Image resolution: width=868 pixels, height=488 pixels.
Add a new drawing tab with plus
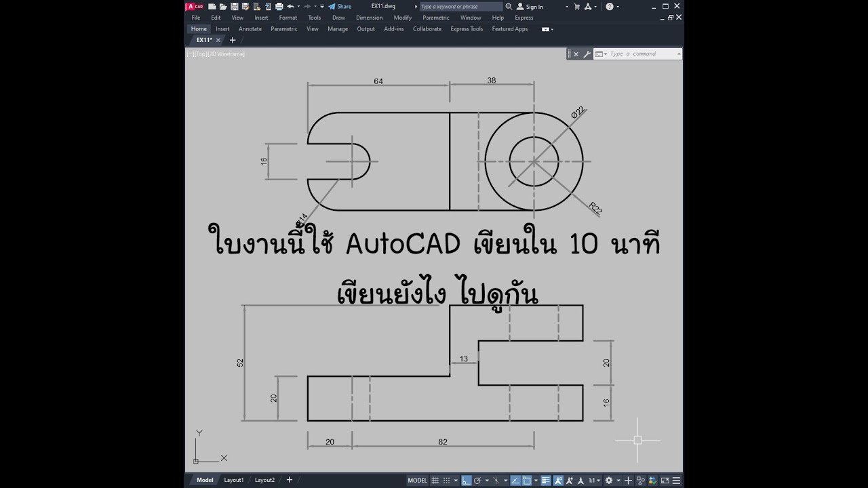coord(233,40)
